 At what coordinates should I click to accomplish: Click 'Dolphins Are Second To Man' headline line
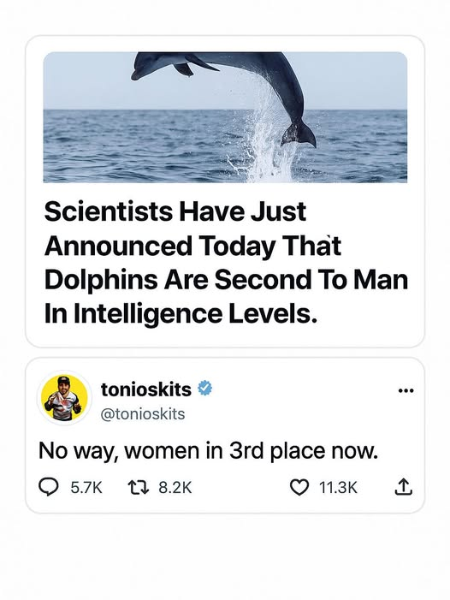(x=226, y=279)
